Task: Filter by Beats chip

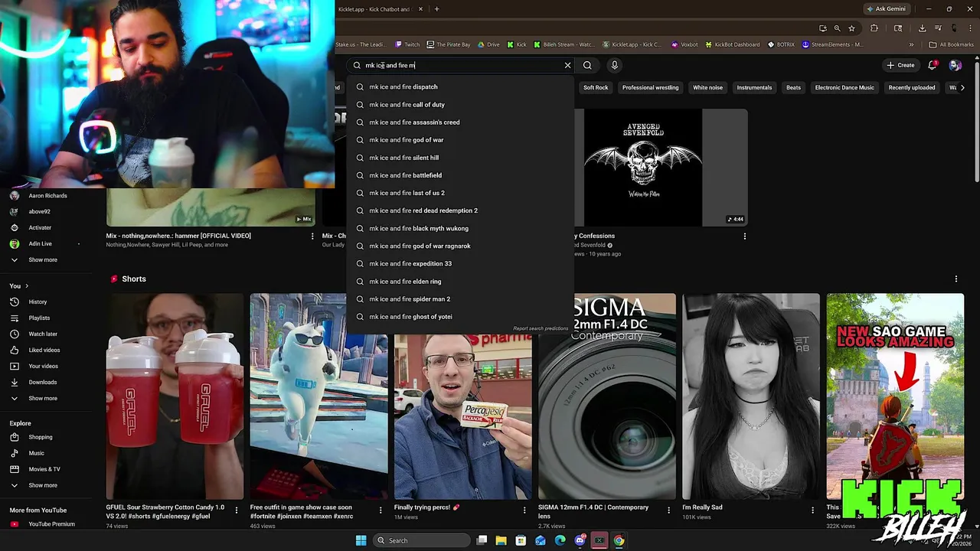Action: tap(793, 87)
